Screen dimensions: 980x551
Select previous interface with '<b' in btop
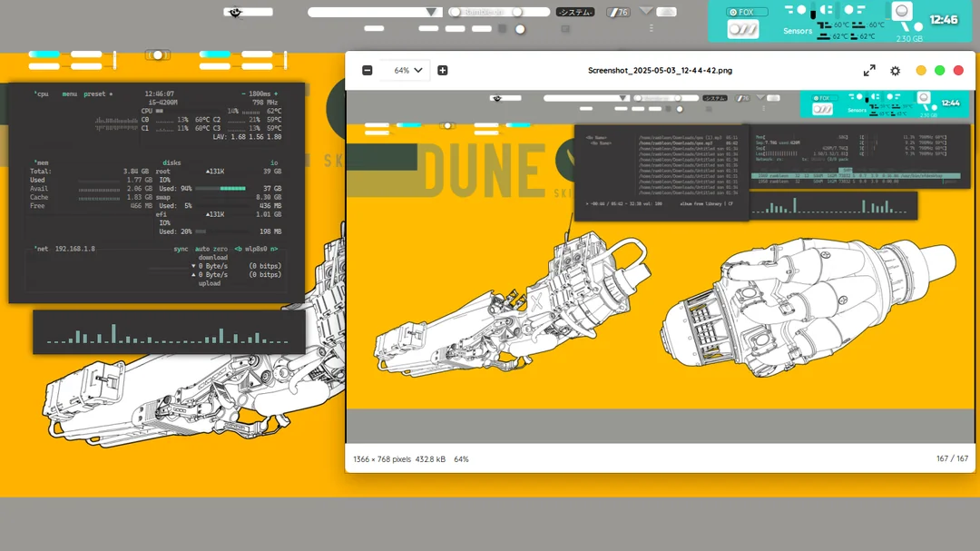[x=238, y=249]
